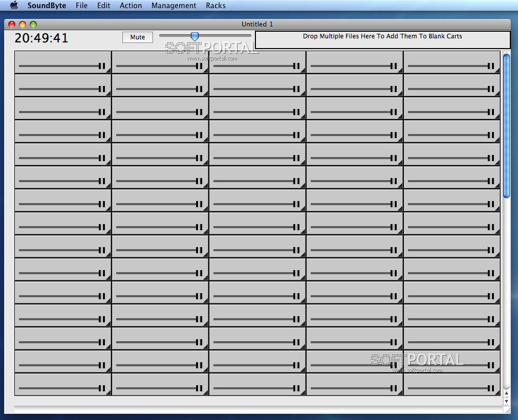This screenshot has height=420, width=518.
Task: Click pause icon of second row, third column cart
Action: pos(296,89)
